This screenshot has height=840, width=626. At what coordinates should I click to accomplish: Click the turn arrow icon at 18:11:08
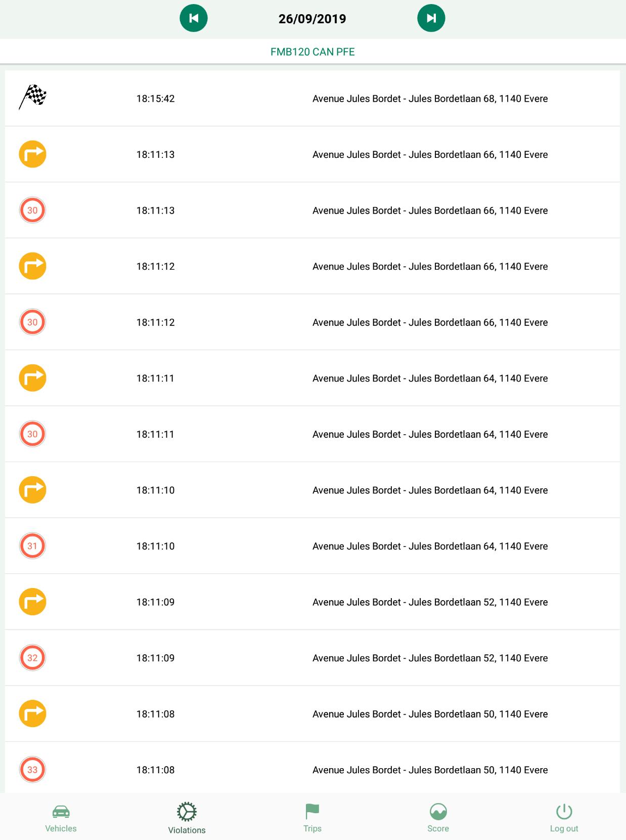click(x=32, y=713)
